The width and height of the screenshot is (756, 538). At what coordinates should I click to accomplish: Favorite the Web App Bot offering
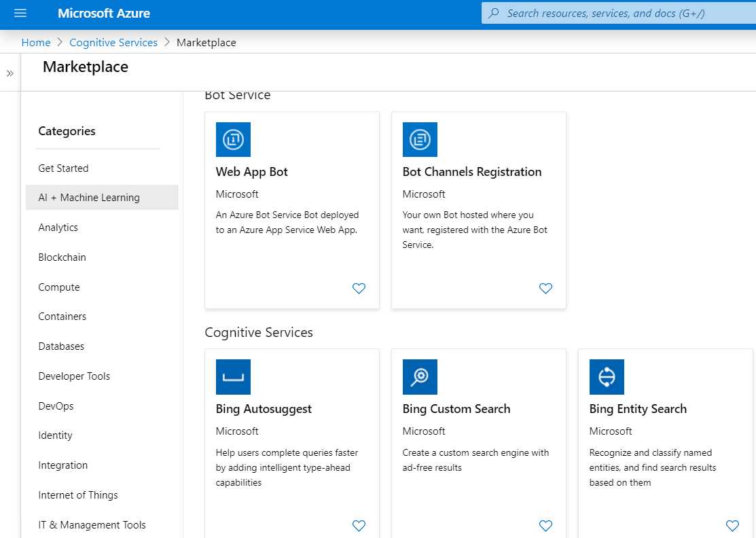pyautogui.click(x=359, y=288)
